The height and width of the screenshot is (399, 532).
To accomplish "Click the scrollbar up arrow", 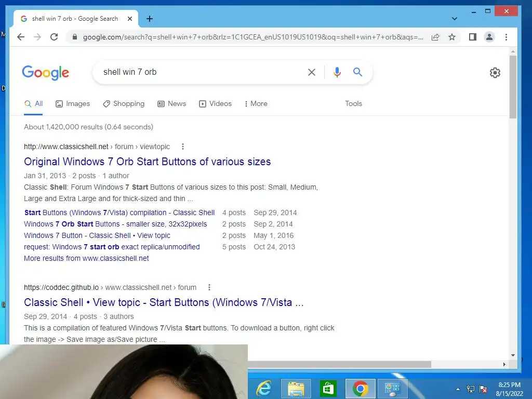I will pos(513,51).
